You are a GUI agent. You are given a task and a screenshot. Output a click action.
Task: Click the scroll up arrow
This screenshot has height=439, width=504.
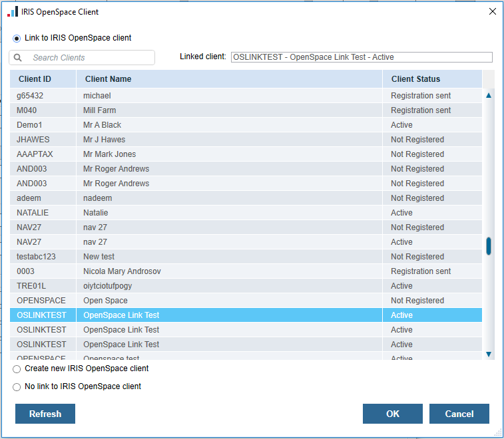pyautogui.click(x=489, y=95)
